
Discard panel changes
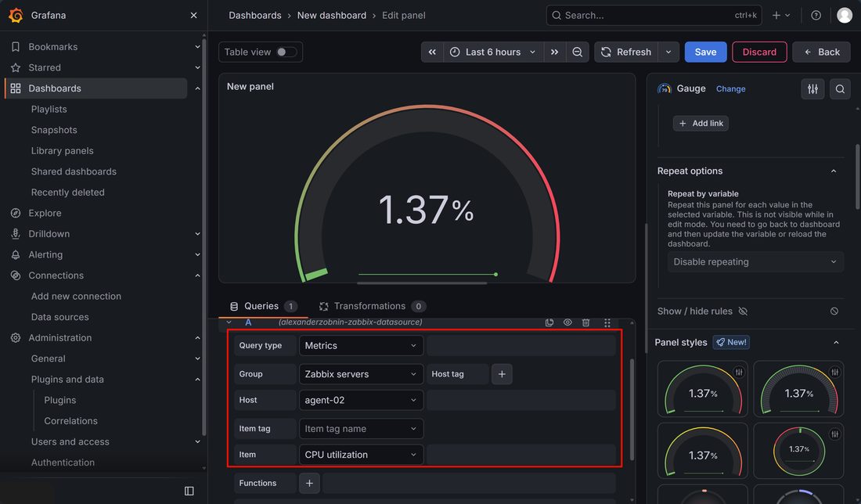click(x=759, y=52)
